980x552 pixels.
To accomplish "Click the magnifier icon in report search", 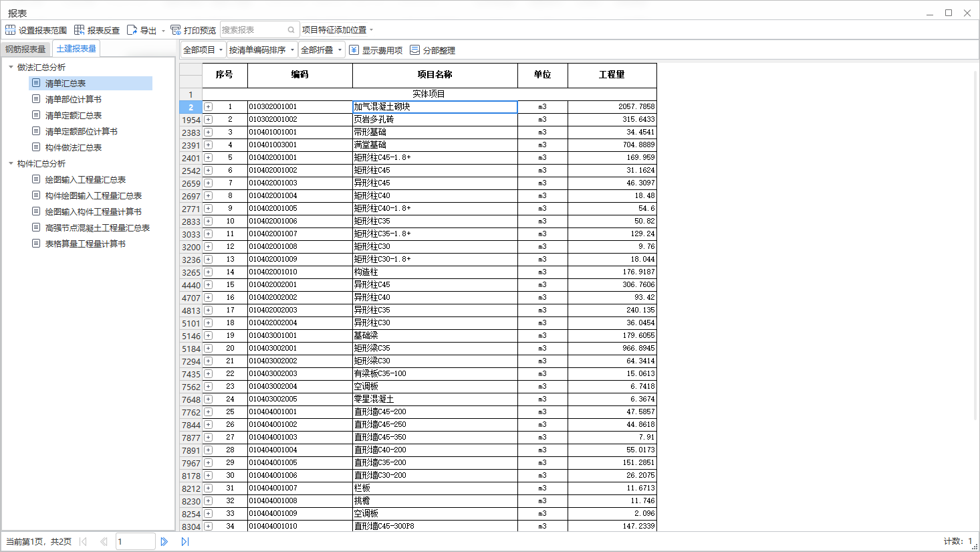I will pyautogui.click(x=291, y=30).
